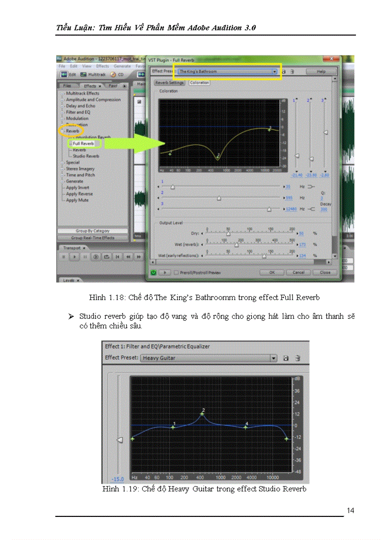Click the transport Stop button

64,256
